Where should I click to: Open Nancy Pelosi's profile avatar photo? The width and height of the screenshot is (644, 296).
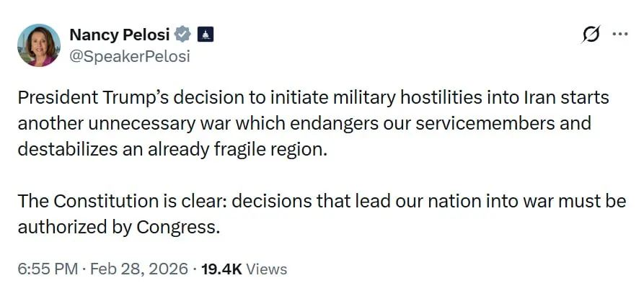39,45
